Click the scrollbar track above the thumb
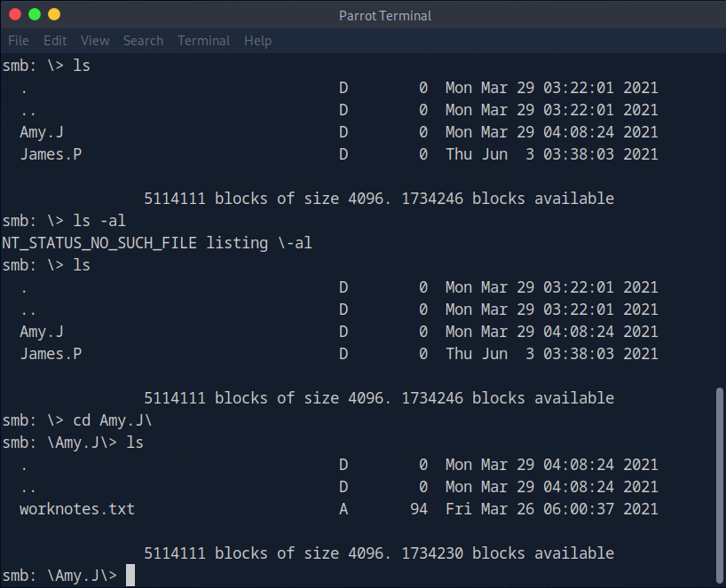The height and width of the screenshot is (588, 726). coord(720,222)
